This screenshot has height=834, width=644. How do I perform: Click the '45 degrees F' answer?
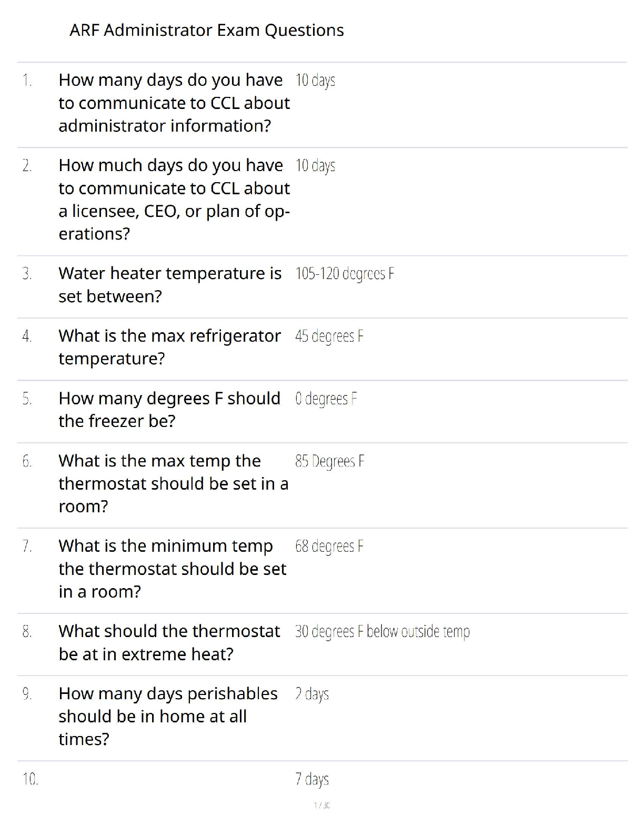[329, 336]
